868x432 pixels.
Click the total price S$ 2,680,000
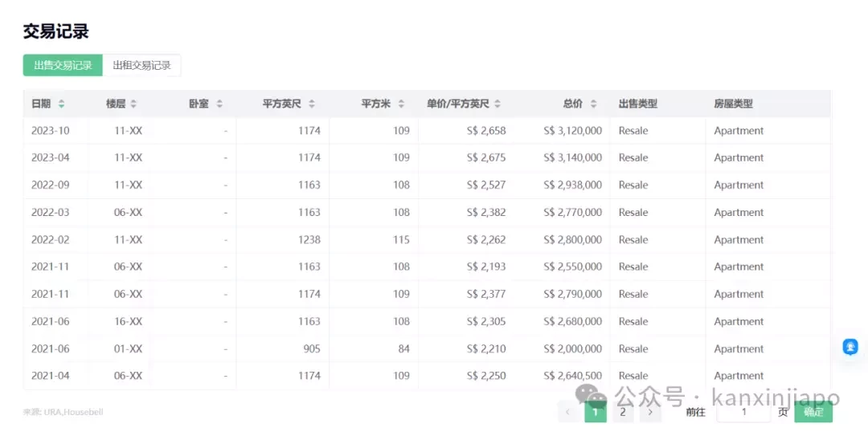coord(572,321)
